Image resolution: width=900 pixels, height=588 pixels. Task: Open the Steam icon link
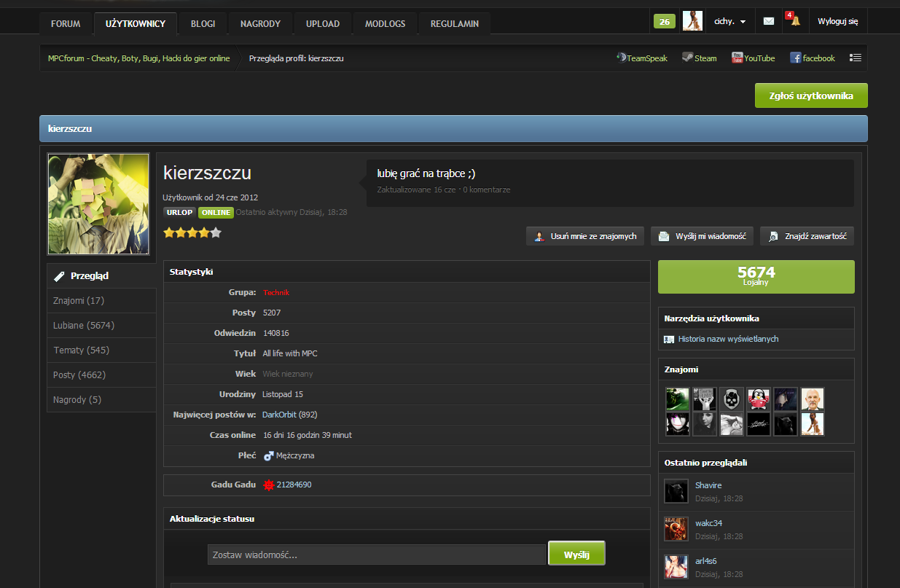[x=699, y=58]
